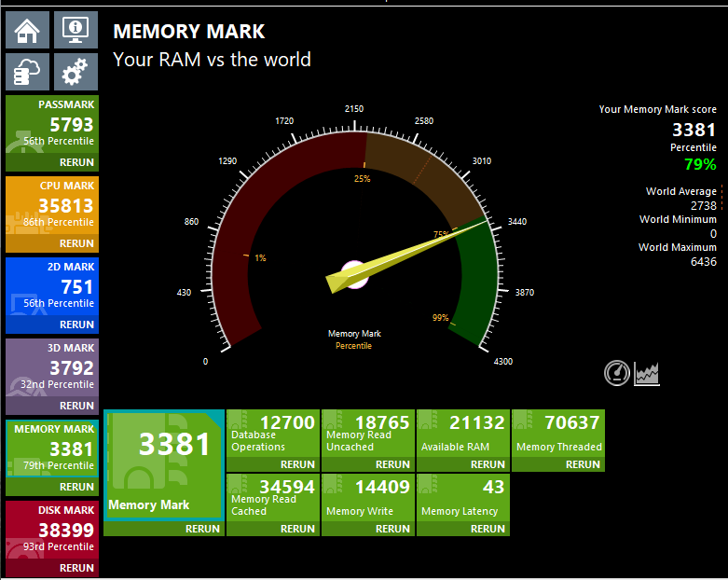The height and width of the screenshot is (580, 728).
Task: Rerun the Memory Write test
Action: [392, 529]
